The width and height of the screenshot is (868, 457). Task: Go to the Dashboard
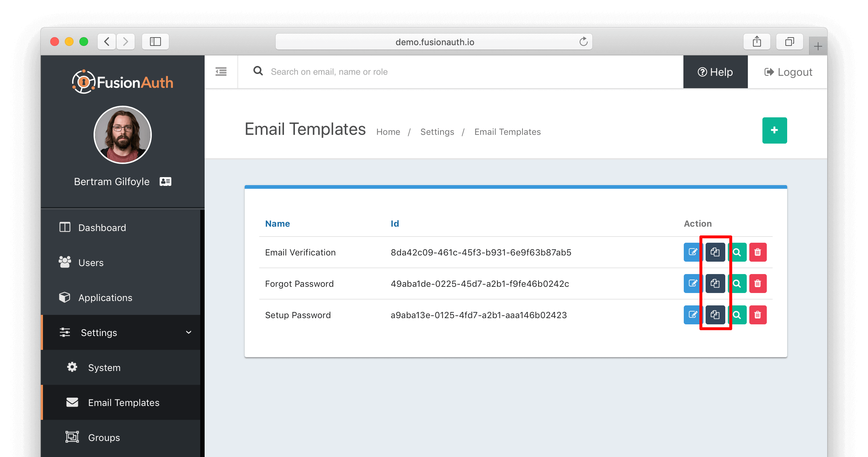121,227
